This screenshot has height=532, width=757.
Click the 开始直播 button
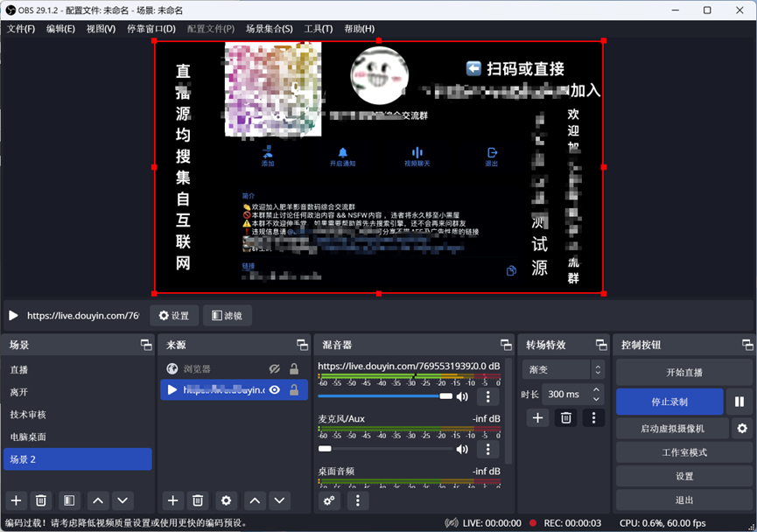coord(683,372)
